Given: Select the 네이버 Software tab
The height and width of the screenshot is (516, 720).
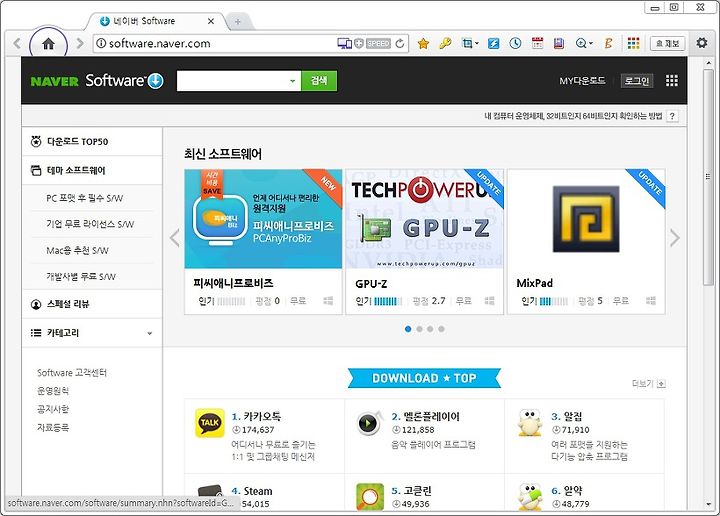Looking at the screenshot, I should 157,21.
